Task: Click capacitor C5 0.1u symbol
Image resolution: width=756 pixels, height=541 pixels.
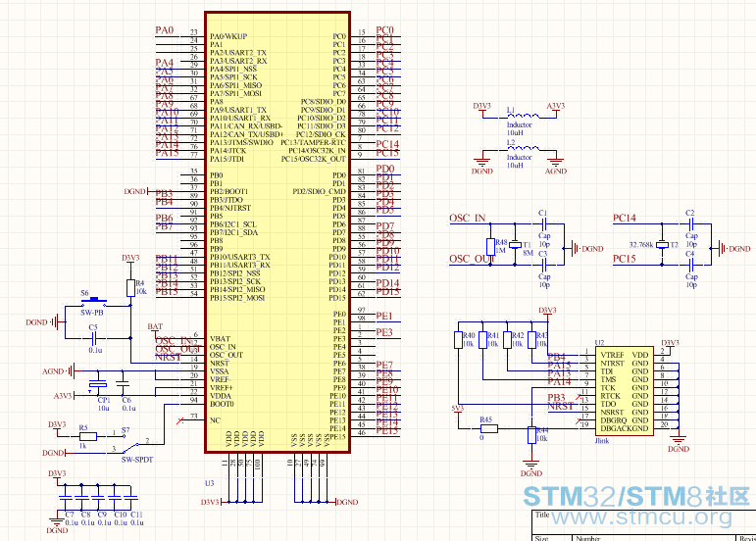Action: click(94, 338)
